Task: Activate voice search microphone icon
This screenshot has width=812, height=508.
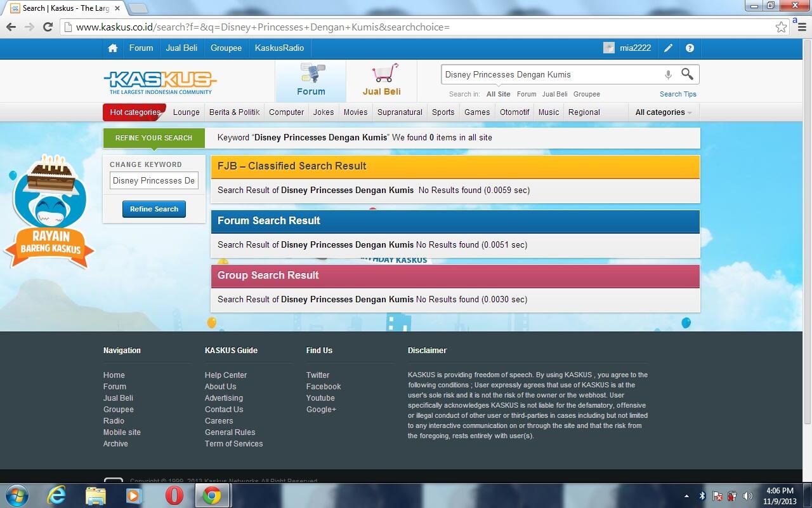Action: point(668,75)
